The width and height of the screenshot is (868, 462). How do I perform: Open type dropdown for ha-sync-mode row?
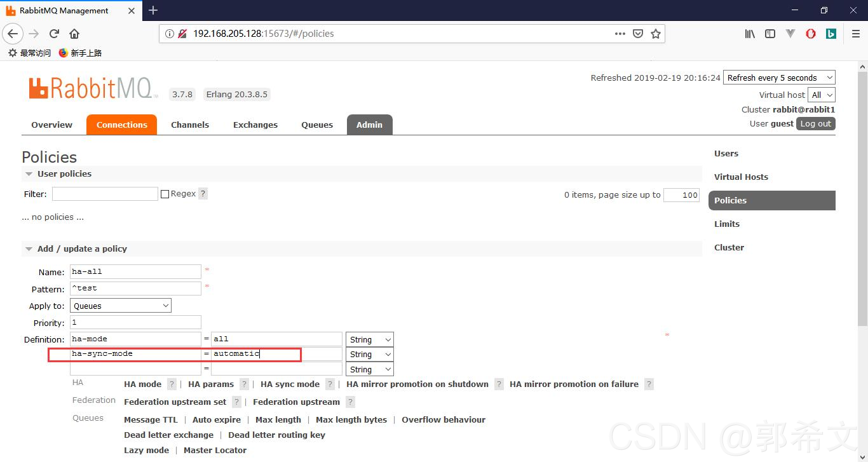pos(370,354)
